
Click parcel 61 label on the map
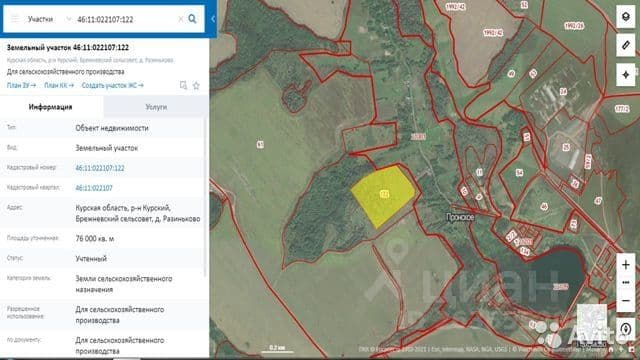click(x=260, y=144)
